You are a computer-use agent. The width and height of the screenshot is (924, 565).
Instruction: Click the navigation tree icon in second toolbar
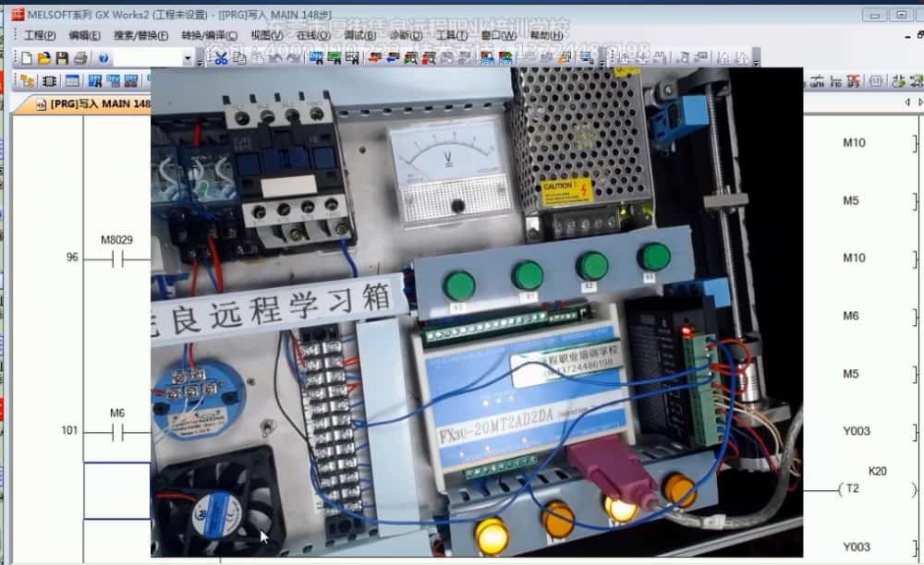[x=27, y=81]
